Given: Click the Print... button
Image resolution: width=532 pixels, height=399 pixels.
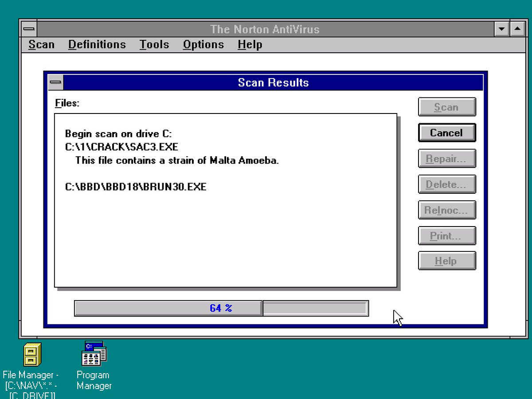Looking at the screenshot, I should pos(447,236).
